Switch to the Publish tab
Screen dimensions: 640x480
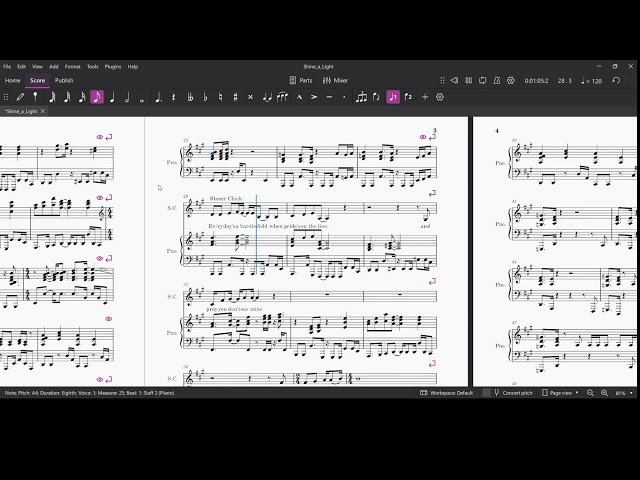click(x=64, y=80)
